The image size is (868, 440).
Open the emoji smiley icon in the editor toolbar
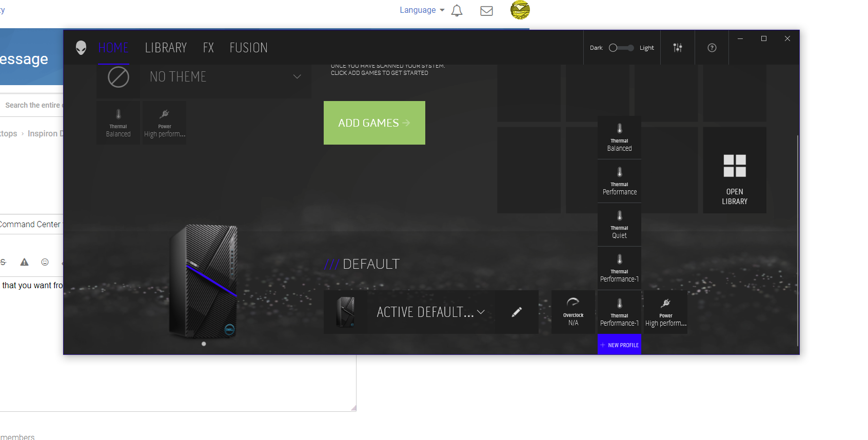click(x=45, y=262)
